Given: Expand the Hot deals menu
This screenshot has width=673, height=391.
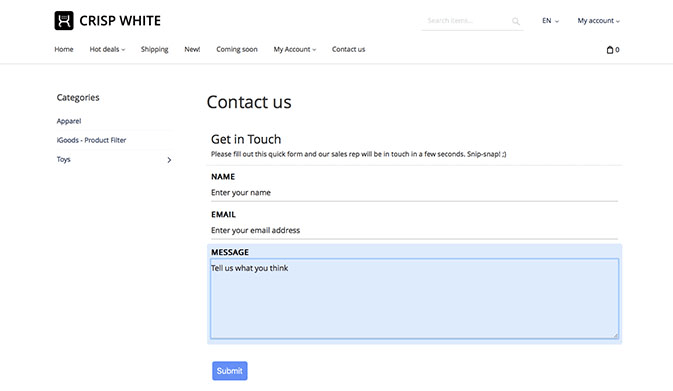Looking at the screenshot, I should pos(107,49).
